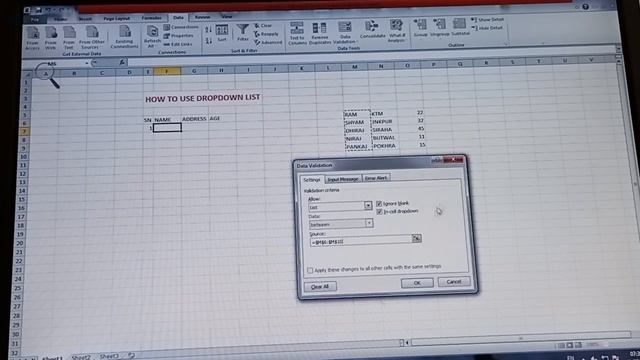
Task: Open the Name Box dropdown
Action: coord(87,63)
